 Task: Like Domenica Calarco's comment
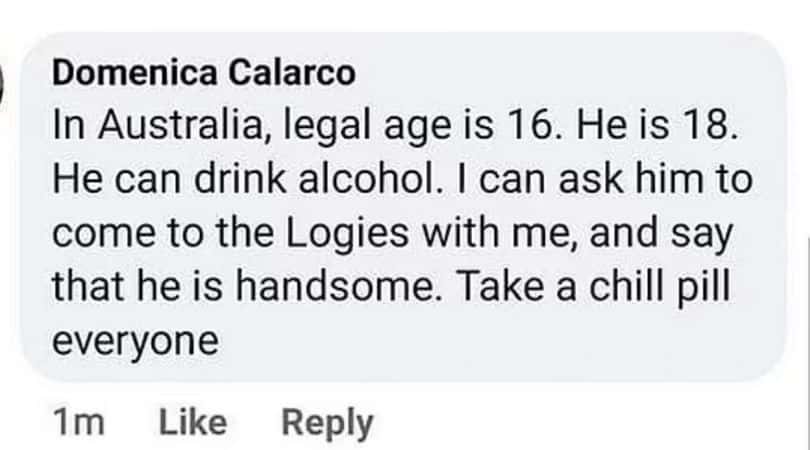pyautogui.click(x=192, y=422)
